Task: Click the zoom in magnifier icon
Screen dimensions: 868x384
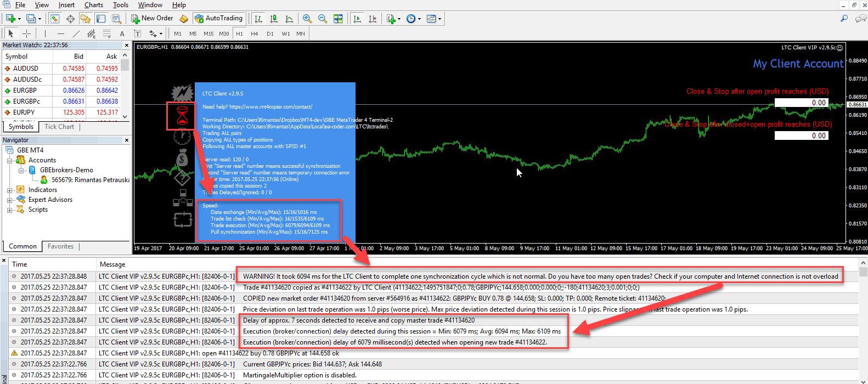Action: click(307, 19)
